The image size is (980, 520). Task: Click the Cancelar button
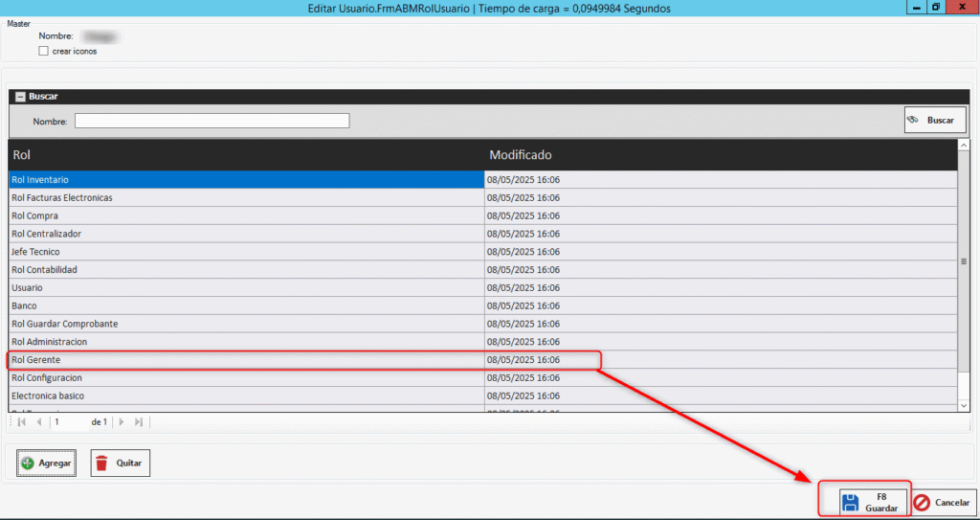[942, 503]
